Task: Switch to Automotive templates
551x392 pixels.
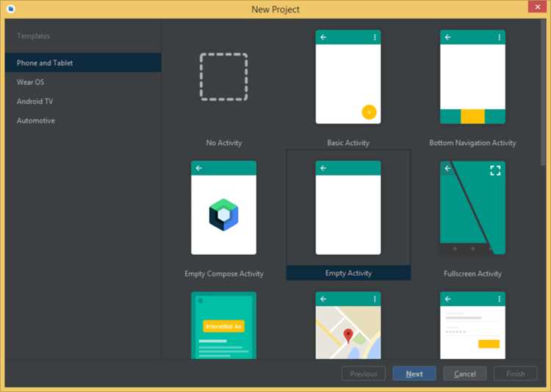Action: coord(83,120)
